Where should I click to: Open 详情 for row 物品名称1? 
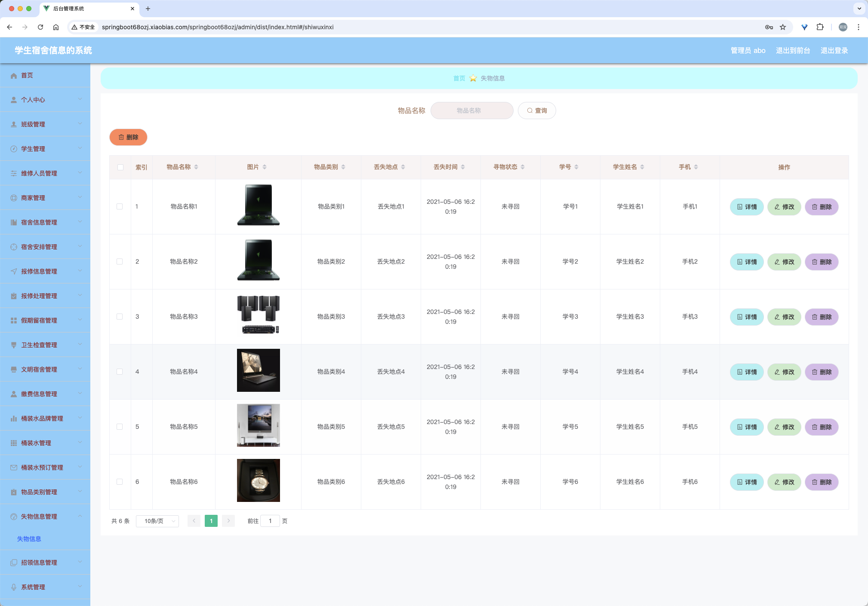click(x=747, y=207)
